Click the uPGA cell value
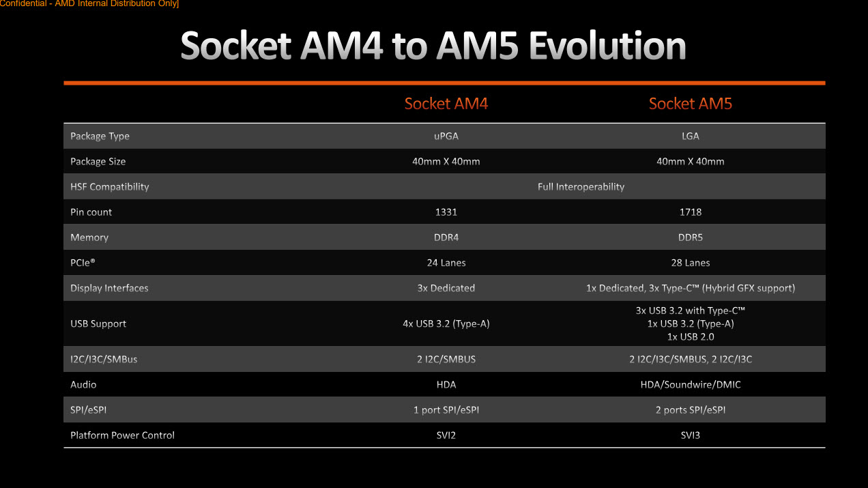The height and width of the screenshot is (488, 868). [x=446, y=137]
